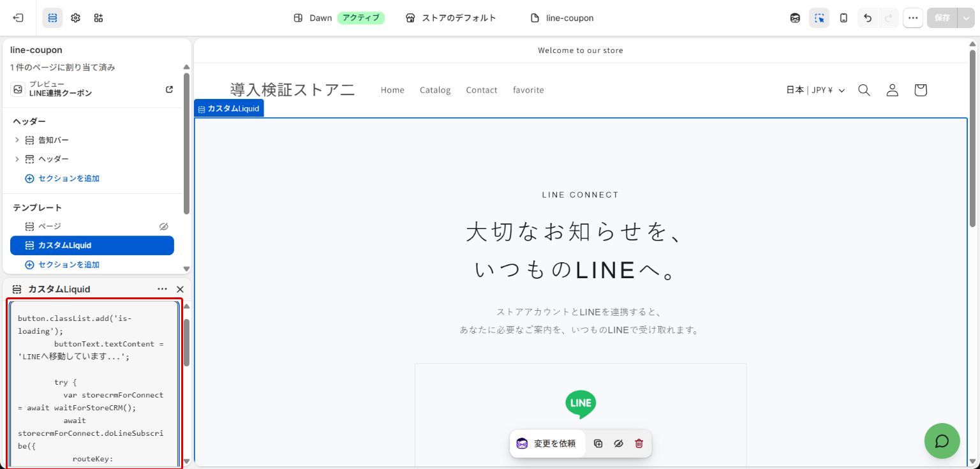Screen dimensions: 980x469
Task: Close the カスタムLiquid settings panel
Action: (180, 289)
